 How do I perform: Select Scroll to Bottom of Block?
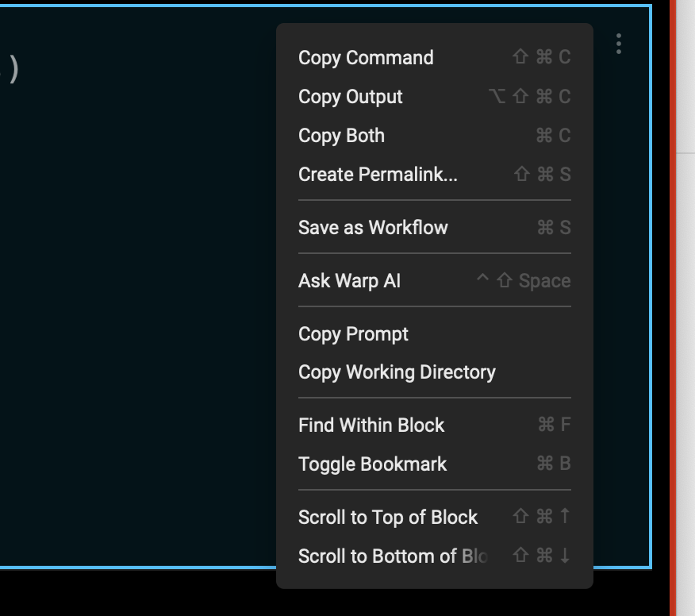[x=389, y=556]
